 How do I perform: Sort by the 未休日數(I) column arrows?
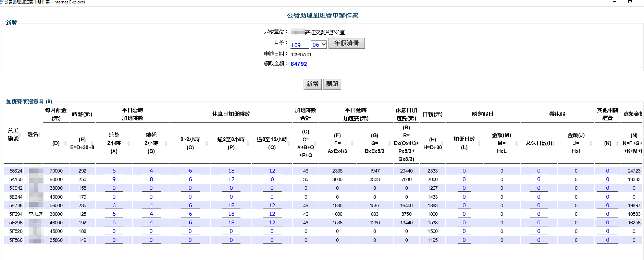coord(554,143)
